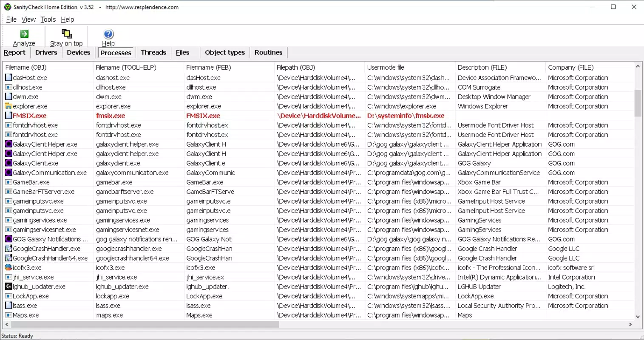Toggle the Stay on top icon
This screenshot has width=644, height=340.
coord(67,34)
